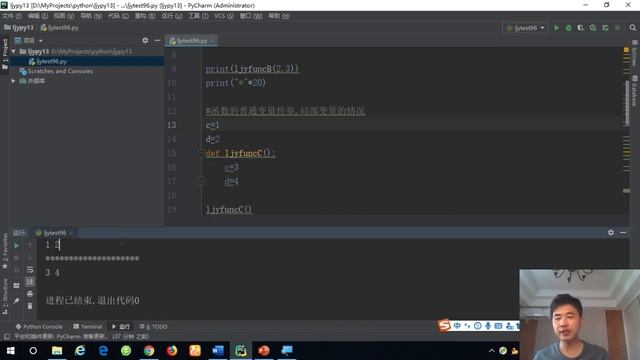Hide the Project panel with minus icon
This screenshot has height=360, width=640.
coord(157,40)
